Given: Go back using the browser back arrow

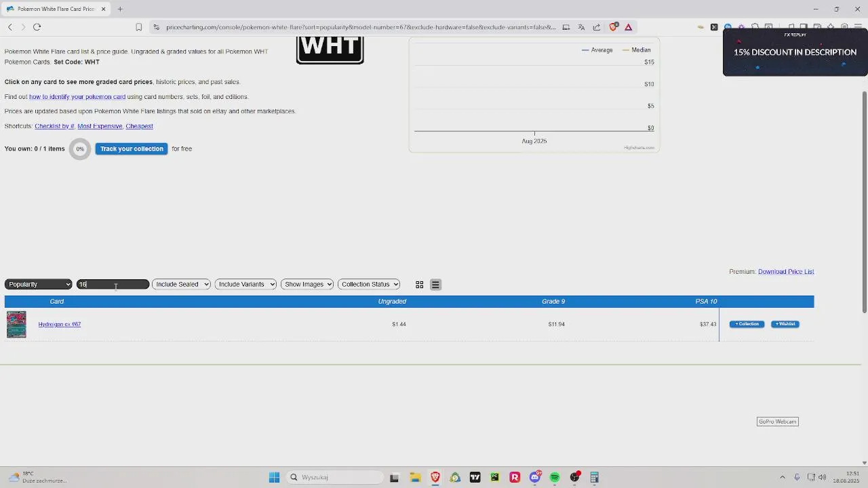Looking at the screenshot, I should click(9, 27).
